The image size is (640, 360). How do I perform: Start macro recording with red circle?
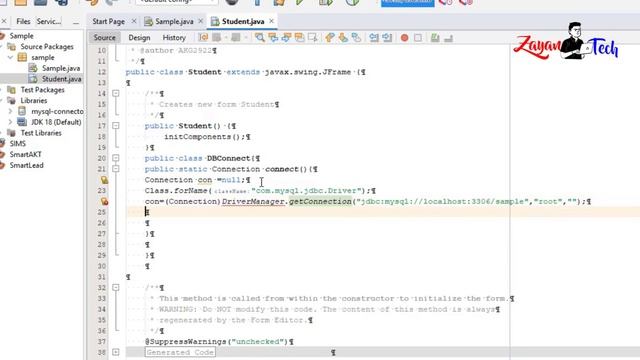coord(404,38)
